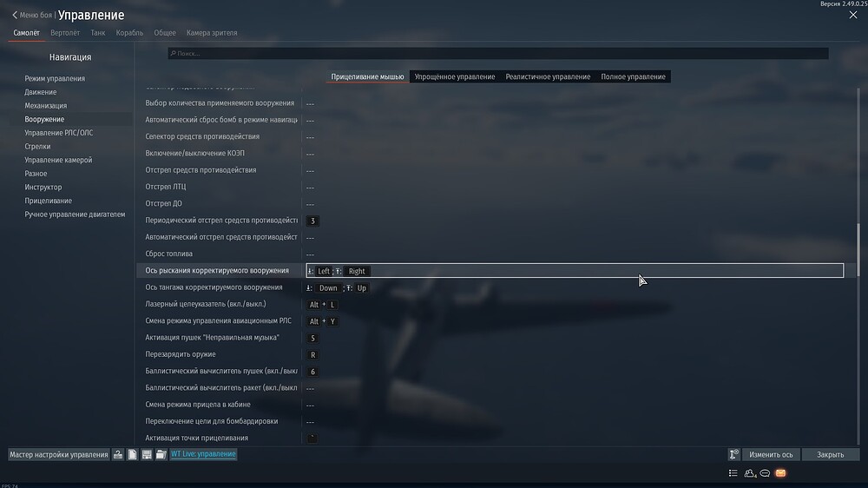Image resolution: width=868 pixels, height=488 pixels.
Task: Switch to the Вертолёт tab
Action: (65, 33)
